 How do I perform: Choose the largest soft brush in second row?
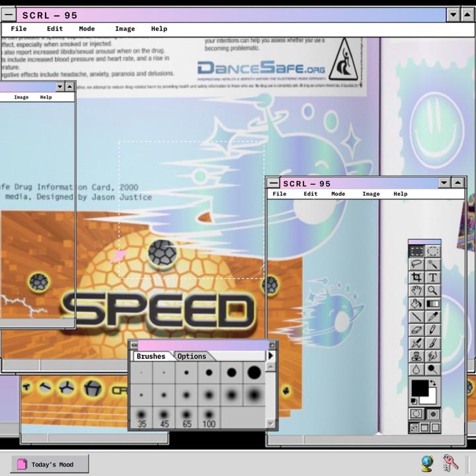(x=254, y=395)
